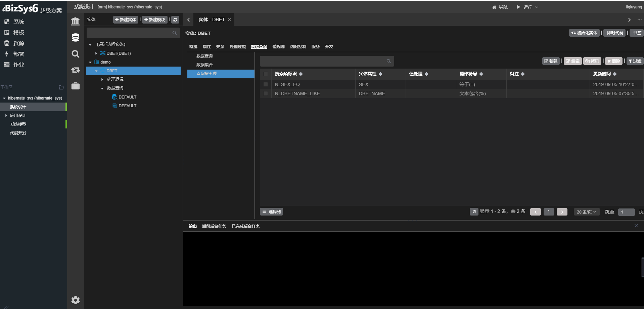Toggle the select-all checkbox in the table header
The image size is (644, 309).
click(x=266, y=74)
